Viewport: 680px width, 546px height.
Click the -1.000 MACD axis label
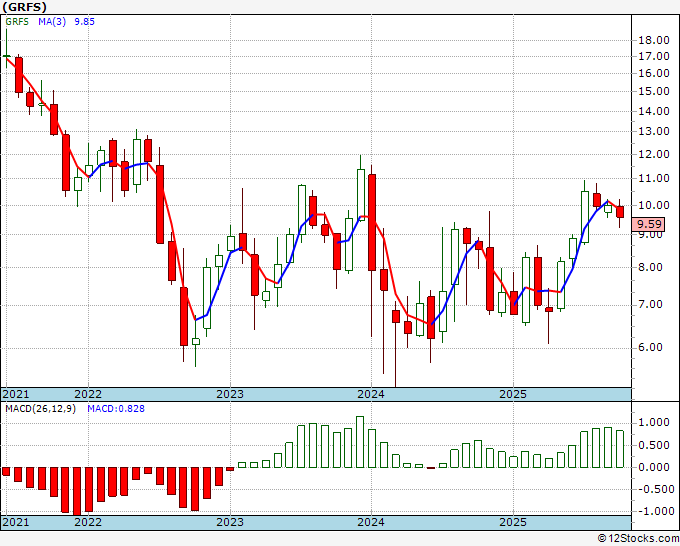point(654,511)
